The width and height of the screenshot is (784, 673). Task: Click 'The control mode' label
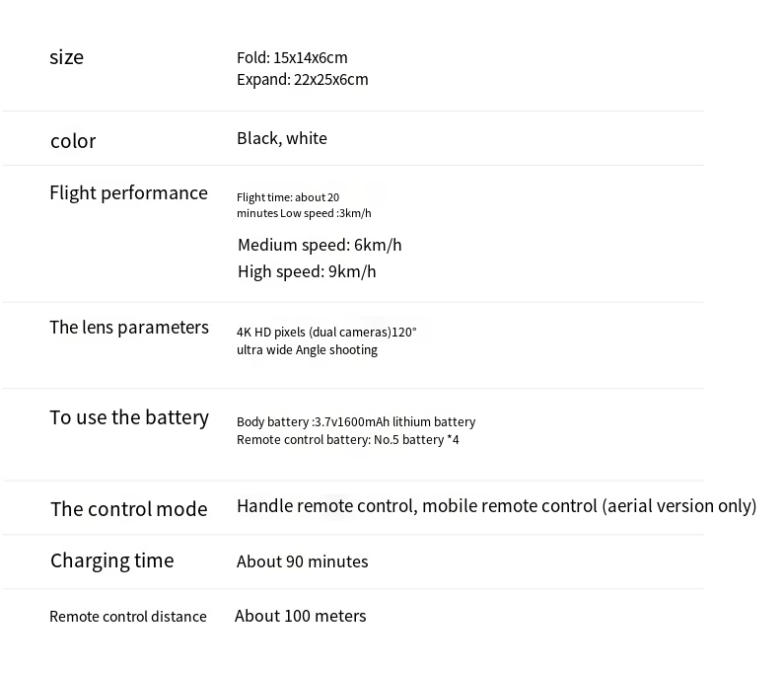[x=128, y=509]
